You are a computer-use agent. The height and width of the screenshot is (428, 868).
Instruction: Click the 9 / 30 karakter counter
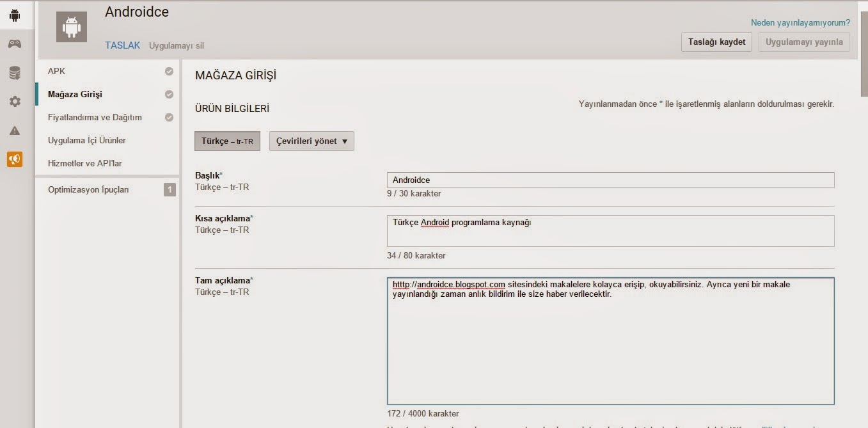coord(414,193)
